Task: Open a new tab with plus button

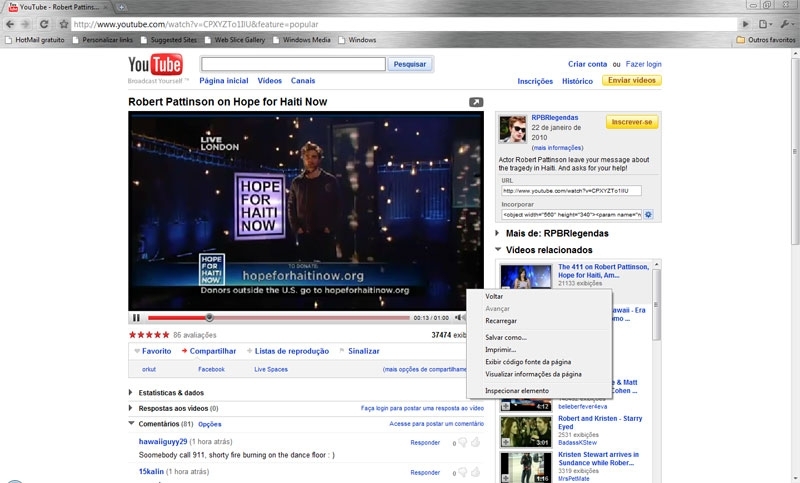Action: (x=121, y=7)
